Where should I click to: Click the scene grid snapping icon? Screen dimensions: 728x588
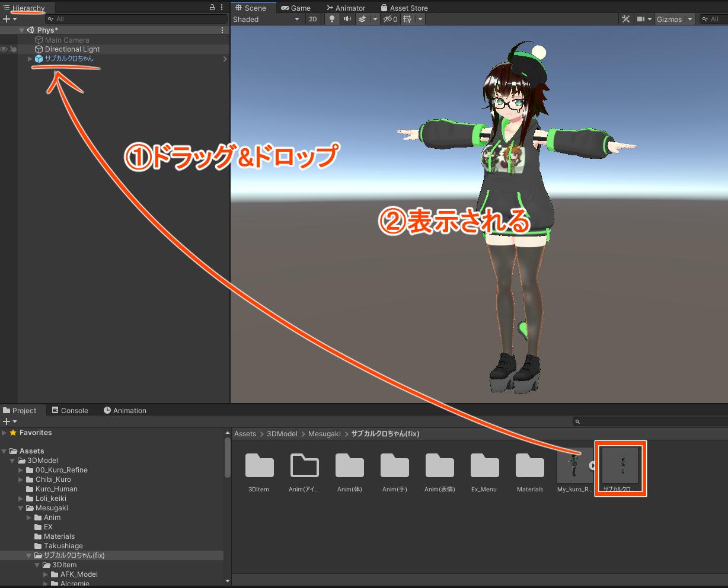click(x=407, y=19)
